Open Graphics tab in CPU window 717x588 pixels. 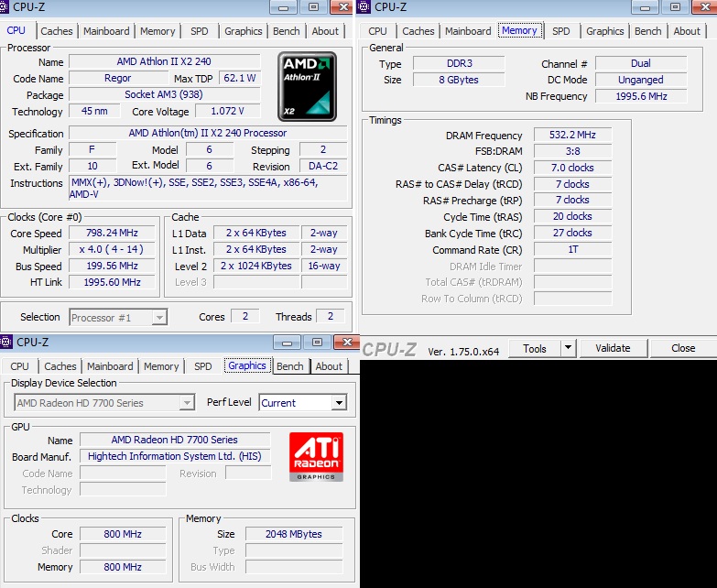(244, 31)
